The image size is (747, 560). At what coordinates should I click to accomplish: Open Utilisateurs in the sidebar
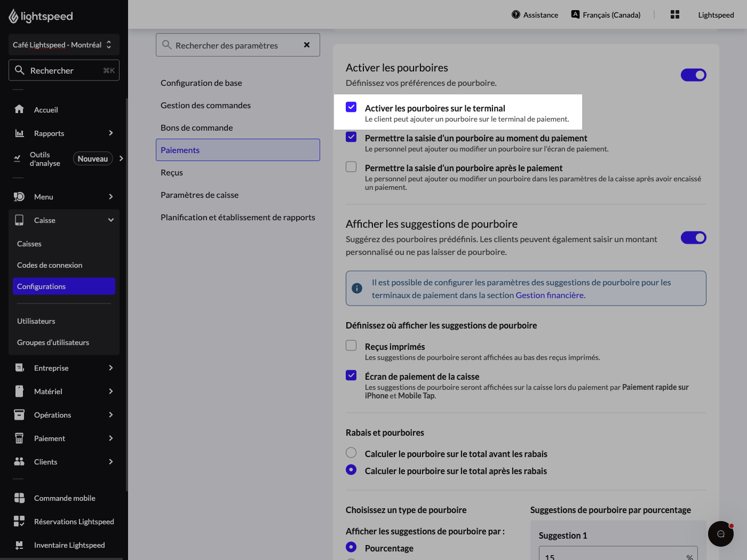(x=64, y=321)
